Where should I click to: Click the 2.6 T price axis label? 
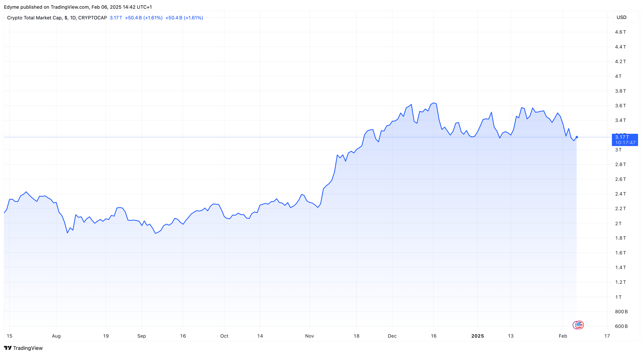point(620,179)
